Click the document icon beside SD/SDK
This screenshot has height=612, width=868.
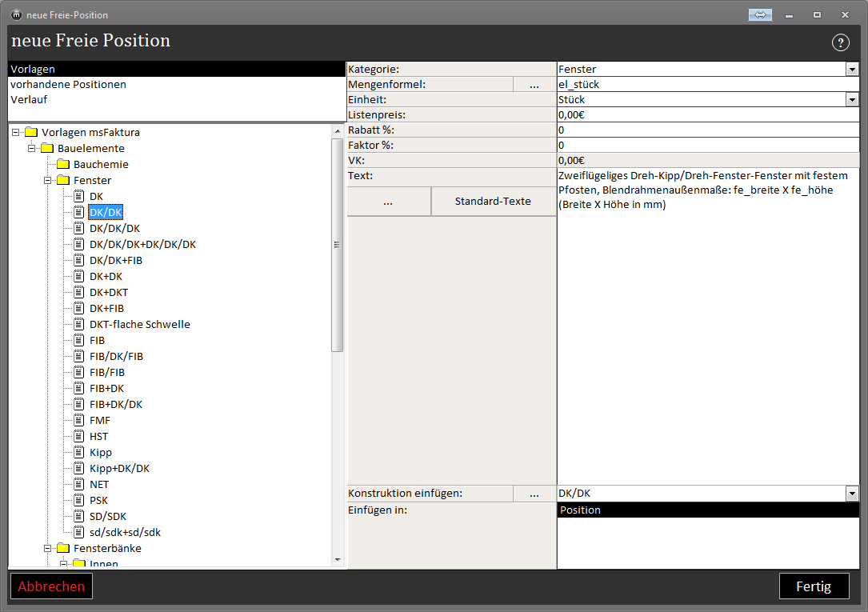click(79, 516)
